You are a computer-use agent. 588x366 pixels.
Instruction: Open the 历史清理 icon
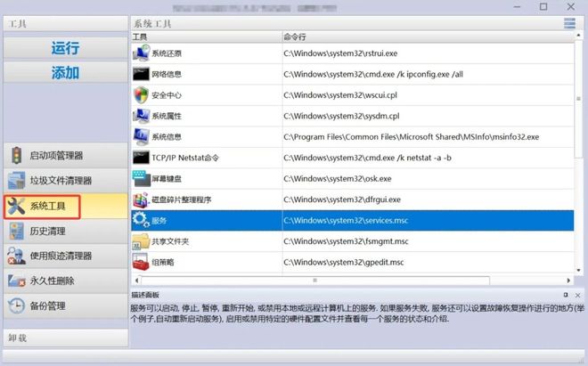(16, 231)
